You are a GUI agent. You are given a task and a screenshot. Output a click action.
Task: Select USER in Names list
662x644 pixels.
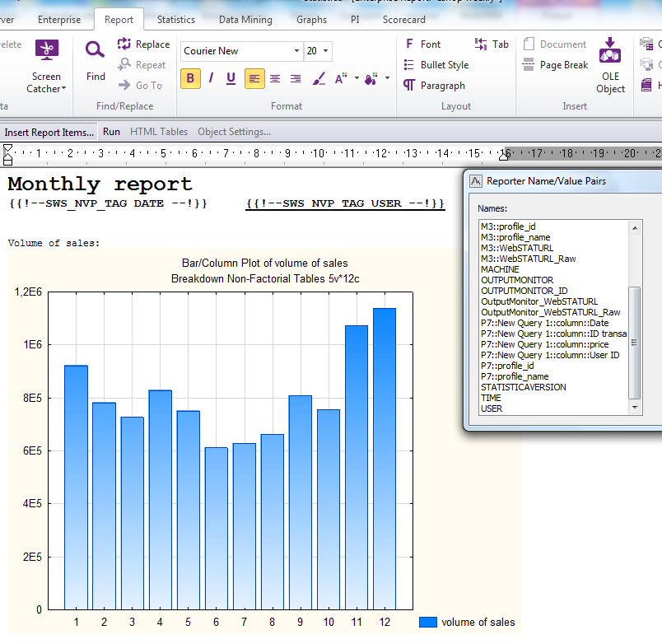tap(492, 408)
